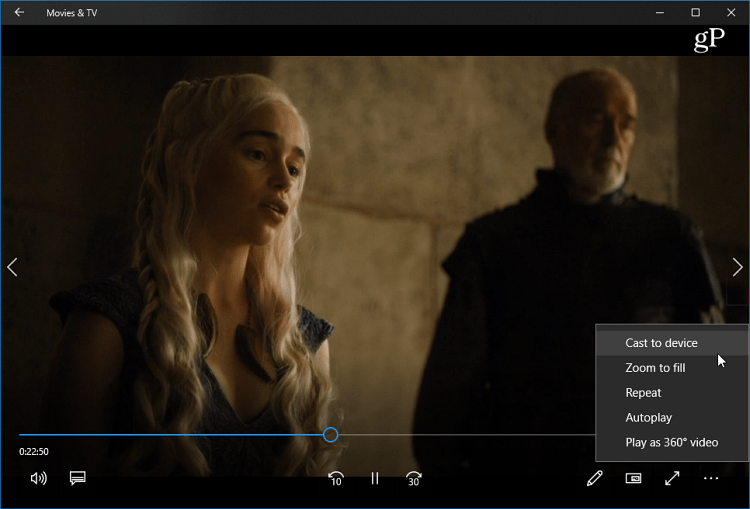
Task: Open the more options ellipsis menu
Action: pyautogui.click(x=711, y=478)
